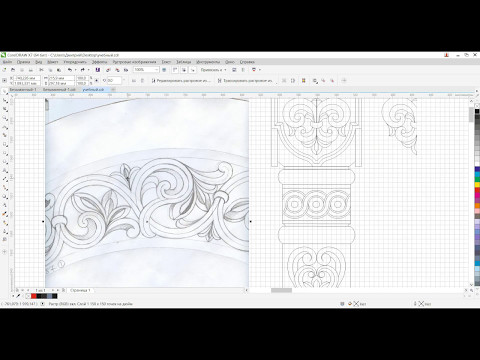Open the Текст menu

click(x=166, y=62)
